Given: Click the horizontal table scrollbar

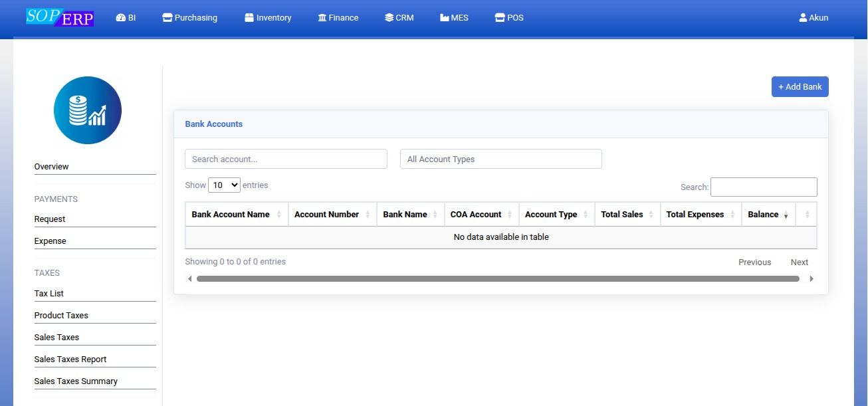Looking at the screenshot, I should pyautogui.click(x=498, y=279).
